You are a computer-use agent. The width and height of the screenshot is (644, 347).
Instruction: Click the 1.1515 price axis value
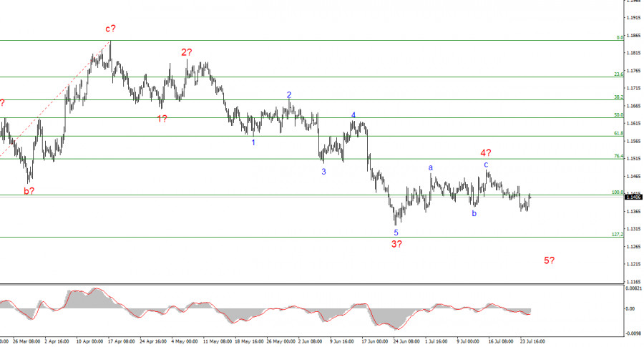633,159
